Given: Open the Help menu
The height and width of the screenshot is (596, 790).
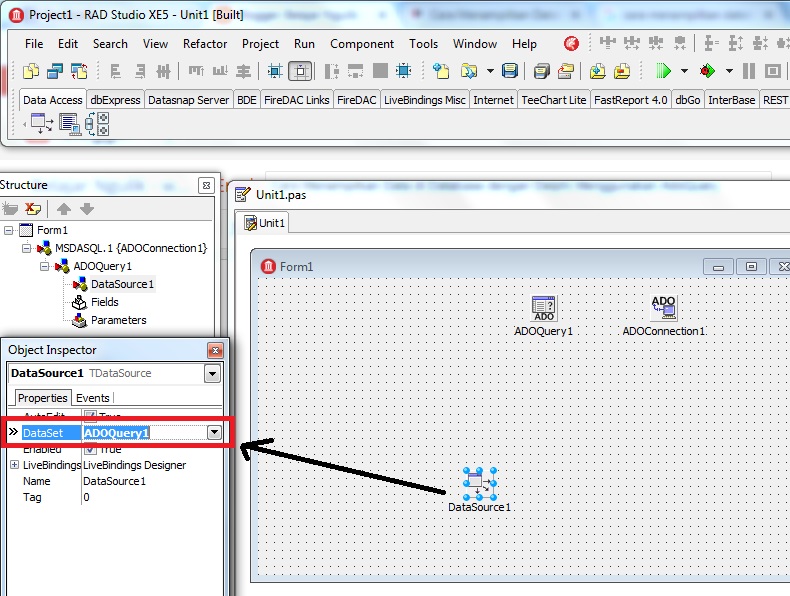Looking at the screenshot, I should click(x=524, y=44).
